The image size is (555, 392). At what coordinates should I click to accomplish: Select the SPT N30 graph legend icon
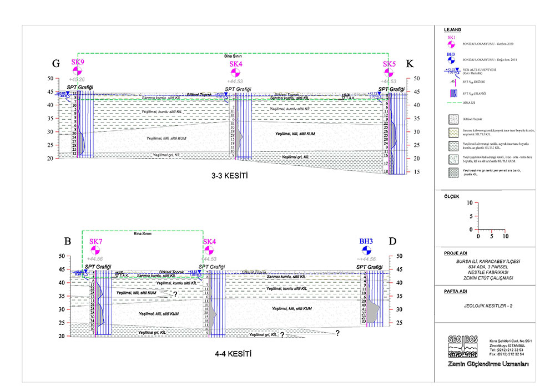[452, 93]
